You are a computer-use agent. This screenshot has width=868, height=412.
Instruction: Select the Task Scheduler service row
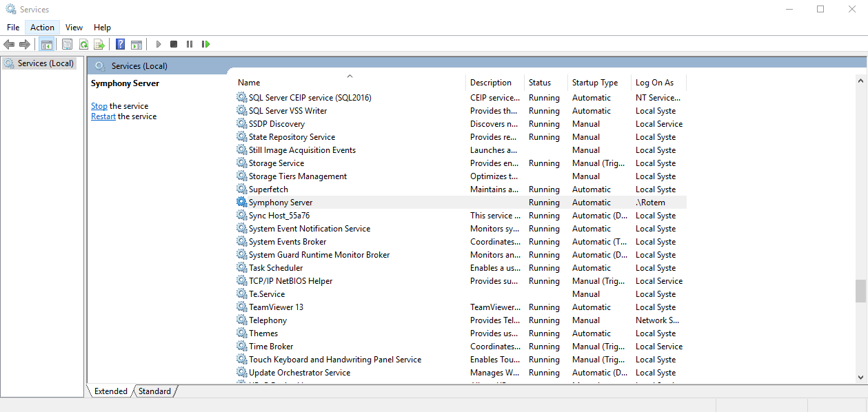click(x=276, y=268)
